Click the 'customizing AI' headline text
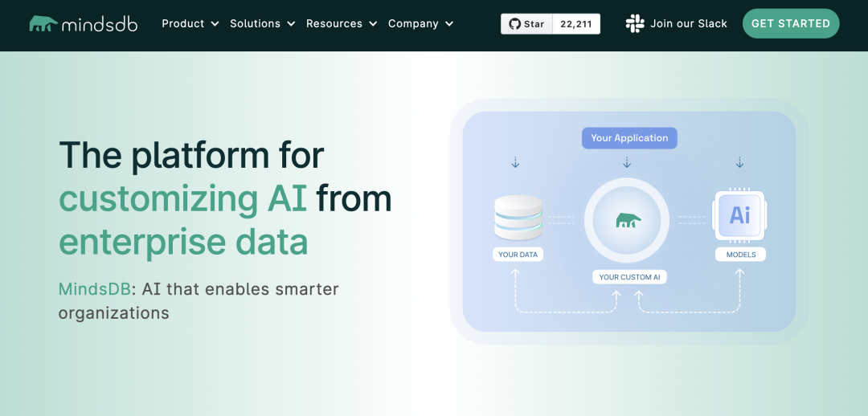This screenshot has height=416, width=868. click(182, 200)
